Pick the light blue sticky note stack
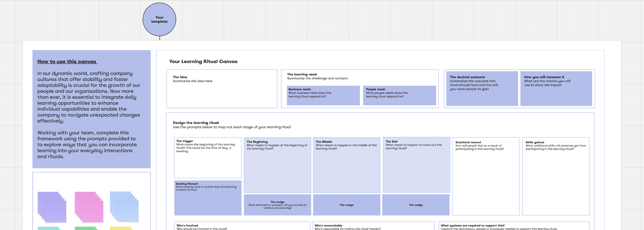Screen dimensions: 644x230 (x=124, y=207)
